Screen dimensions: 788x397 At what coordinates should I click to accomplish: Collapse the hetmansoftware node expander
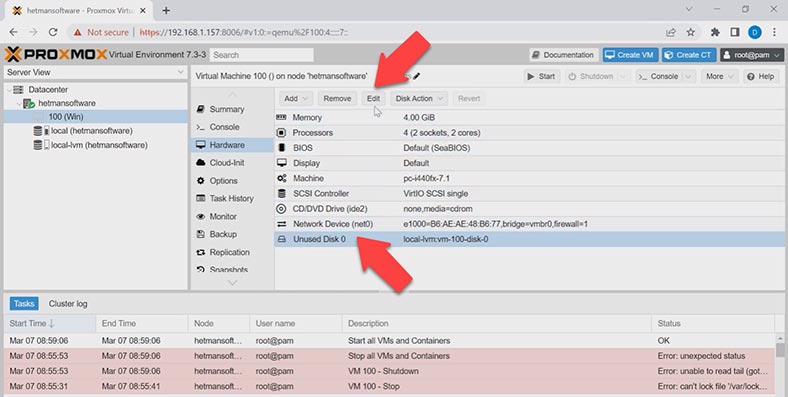(19, 104)
